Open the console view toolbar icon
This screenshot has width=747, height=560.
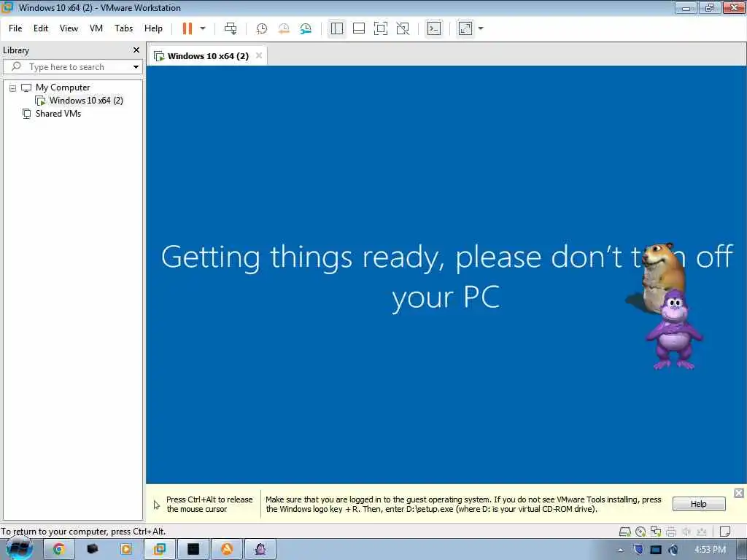pyautogui.click(x=434, y=28)
